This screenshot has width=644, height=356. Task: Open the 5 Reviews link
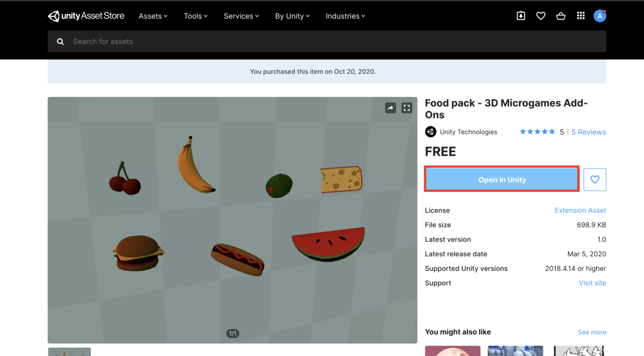(589, 132)
